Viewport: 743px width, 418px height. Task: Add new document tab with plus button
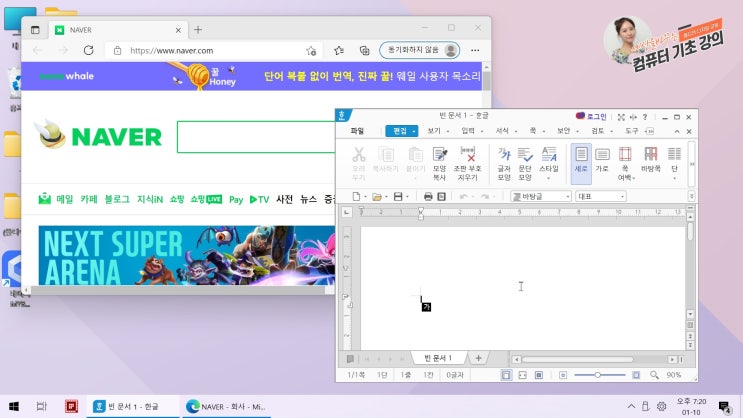(x=478, y=358)
